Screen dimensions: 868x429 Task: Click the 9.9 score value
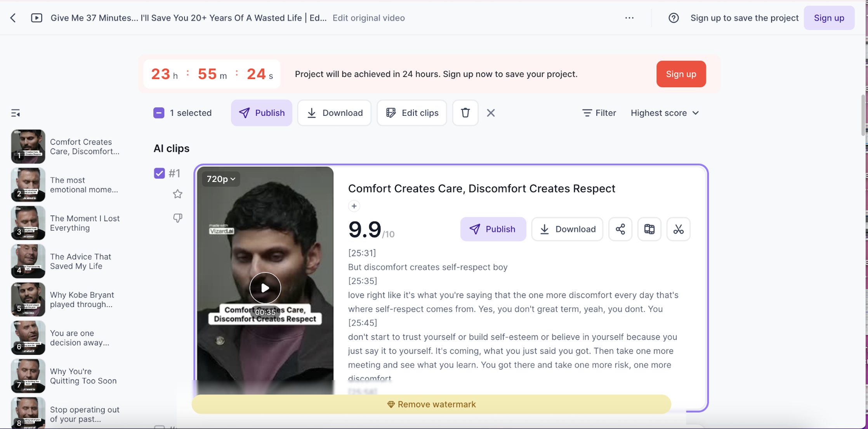pyautogui.click(x=365, y=229)
